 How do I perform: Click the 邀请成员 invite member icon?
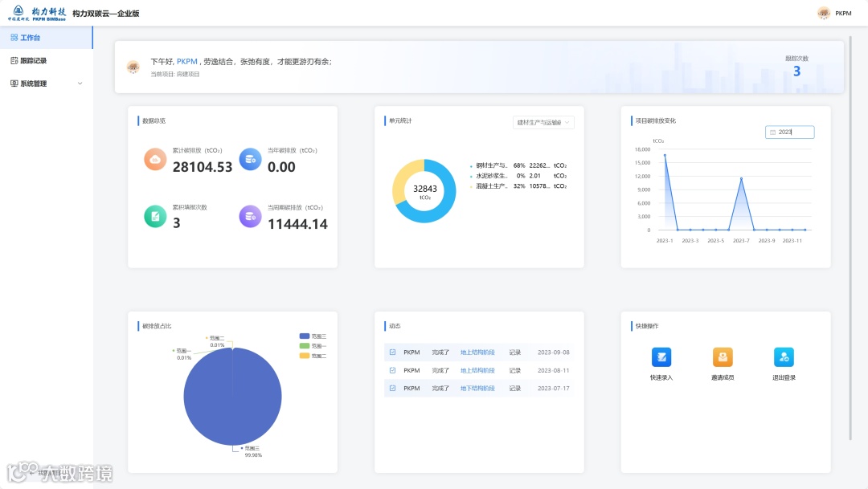723,357
